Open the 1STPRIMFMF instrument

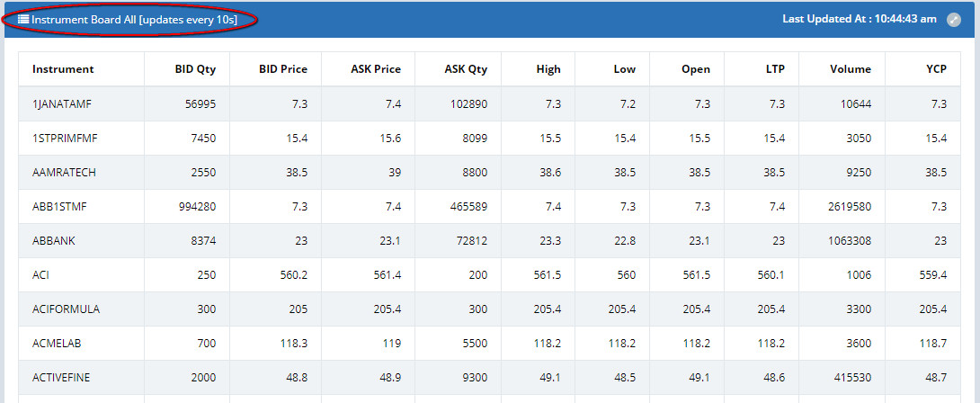coord(64,139)
